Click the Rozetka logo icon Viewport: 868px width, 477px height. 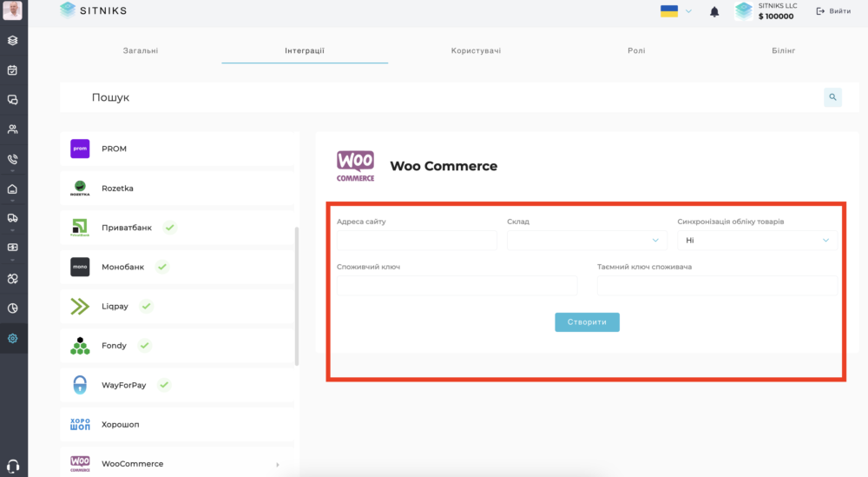pyautogui.click(x=80, y=189)
